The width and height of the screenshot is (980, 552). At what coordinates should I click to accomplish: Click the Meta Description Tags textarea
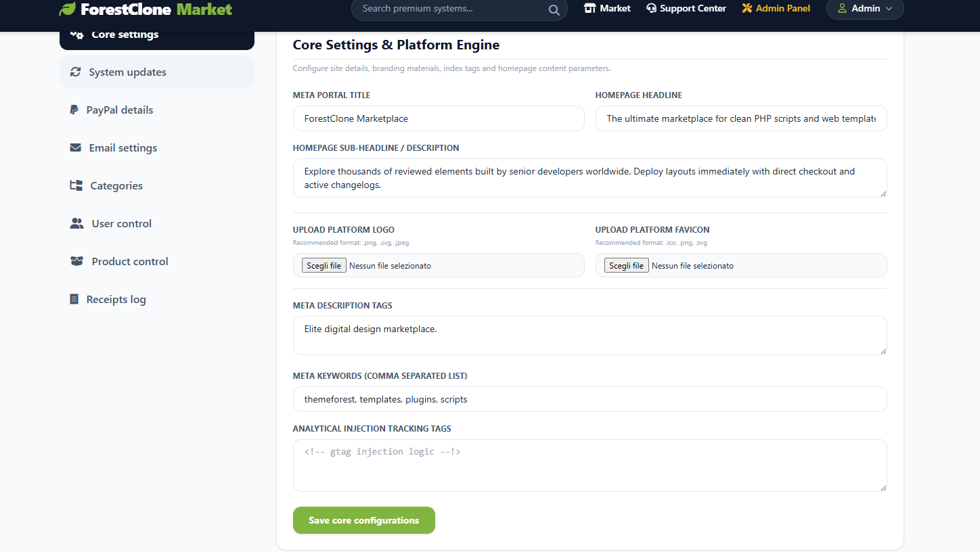pos(590,336)
